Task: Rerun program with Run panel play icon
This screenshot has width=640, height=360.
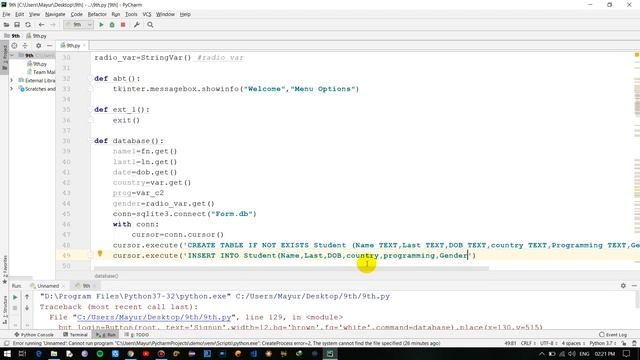Action: click(15, 297)
